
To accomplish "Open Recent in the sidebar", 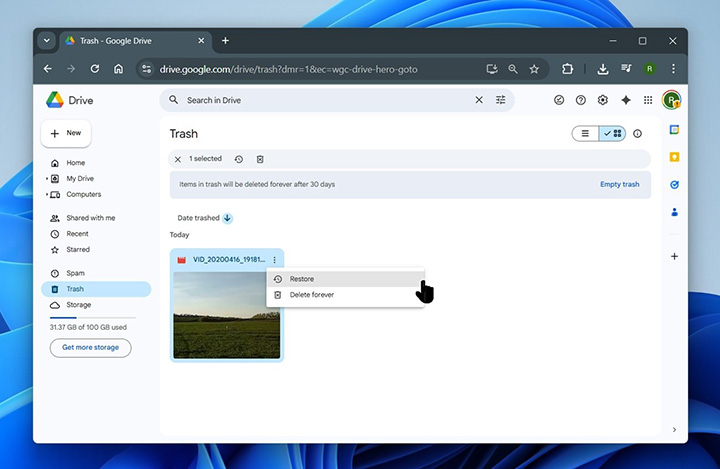I will click(x=96, y=234).
